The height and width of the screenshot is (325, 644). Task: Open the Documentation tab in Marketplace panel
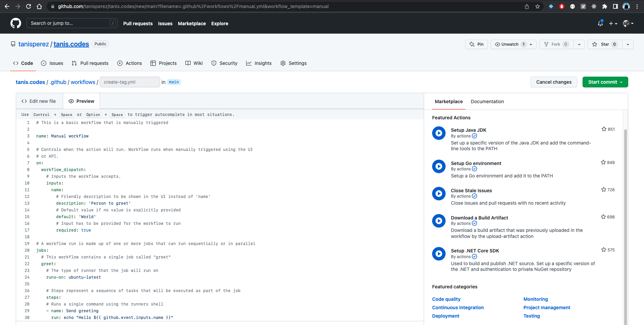[x=487, y=101]
